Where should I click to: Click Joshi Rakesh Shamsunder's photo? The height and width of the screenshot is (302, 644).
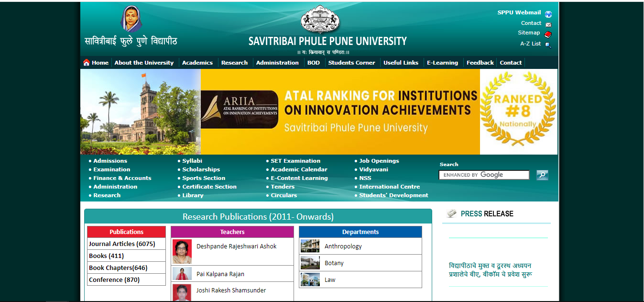[x=182, y=292]
